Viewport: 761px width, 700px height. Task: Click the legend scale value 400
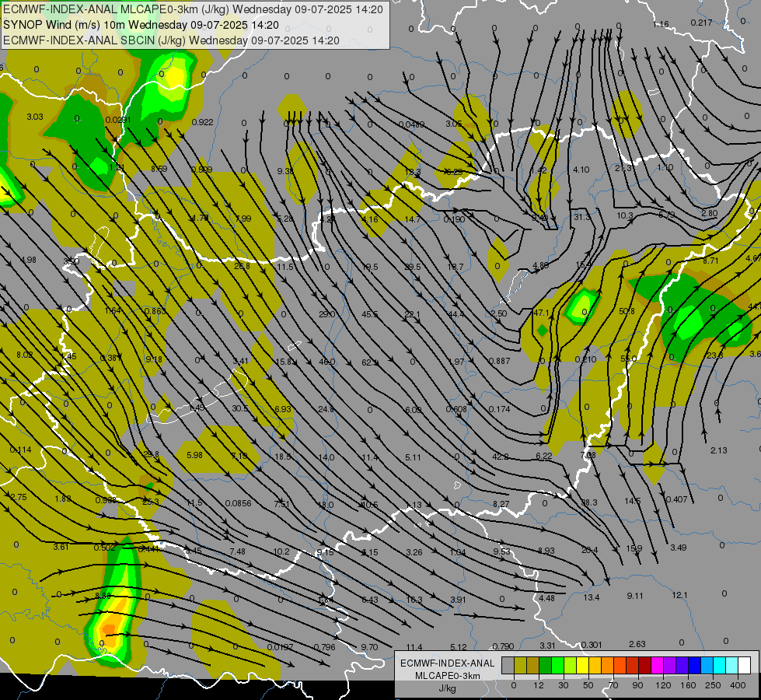coord(738,685)
